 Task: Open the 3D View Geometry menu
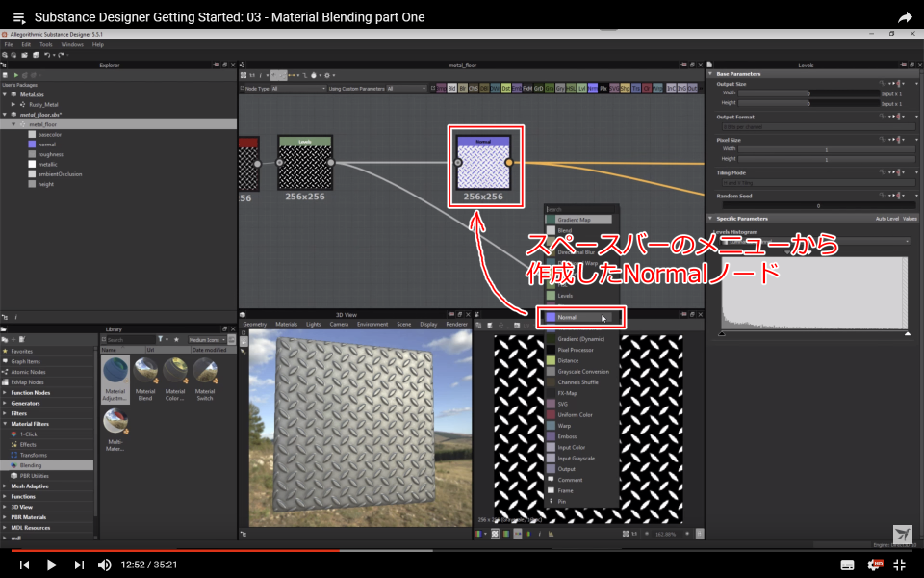(x=254, y=325)
